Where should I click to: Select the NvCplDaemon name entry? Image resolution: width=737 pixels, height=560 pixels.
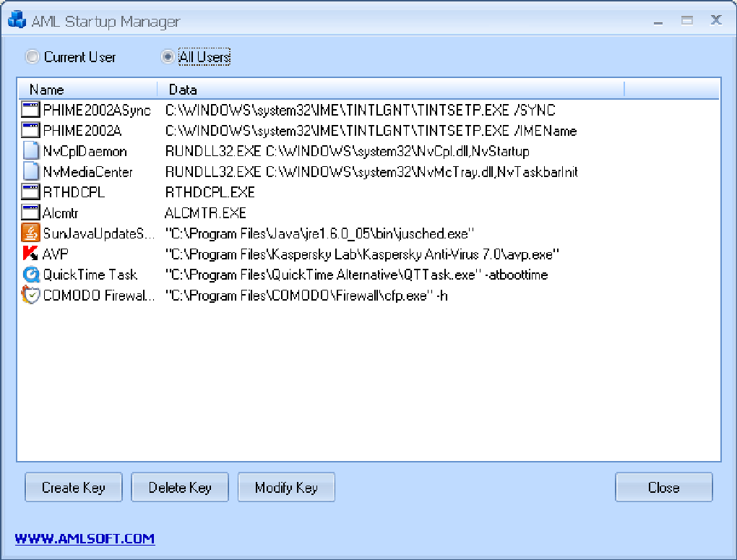85,152
